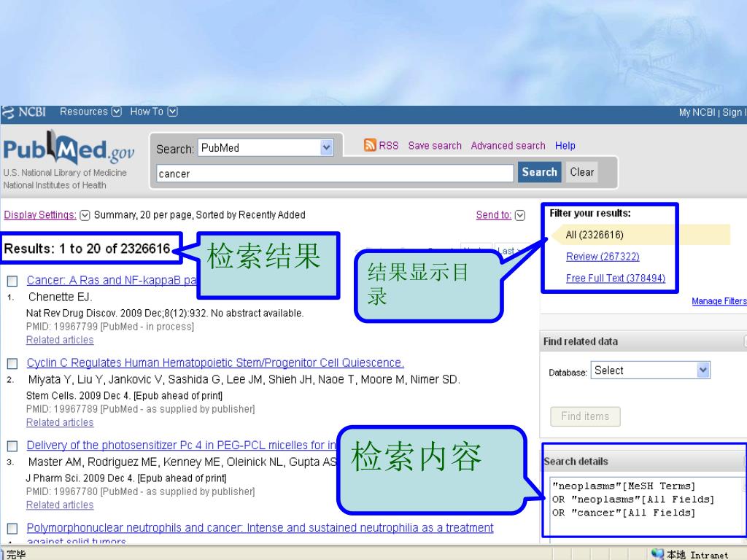Click the Intranet zone status icon
The image size is (747, 560).
point(657,554)
